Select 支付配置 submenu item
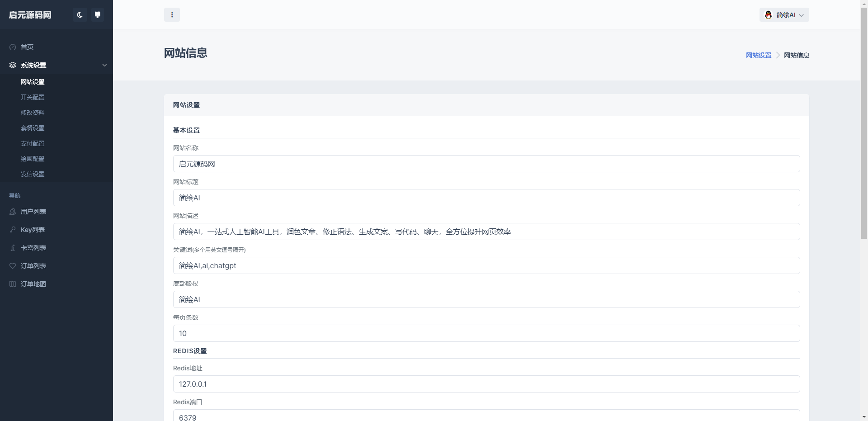The width and height of the screenshot is (868, 421). 33,143
